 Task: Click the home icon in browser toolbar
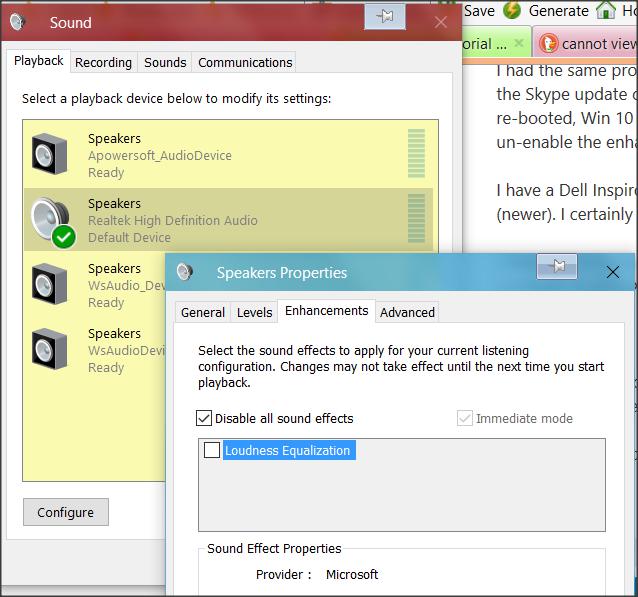(x=606, y=10)
